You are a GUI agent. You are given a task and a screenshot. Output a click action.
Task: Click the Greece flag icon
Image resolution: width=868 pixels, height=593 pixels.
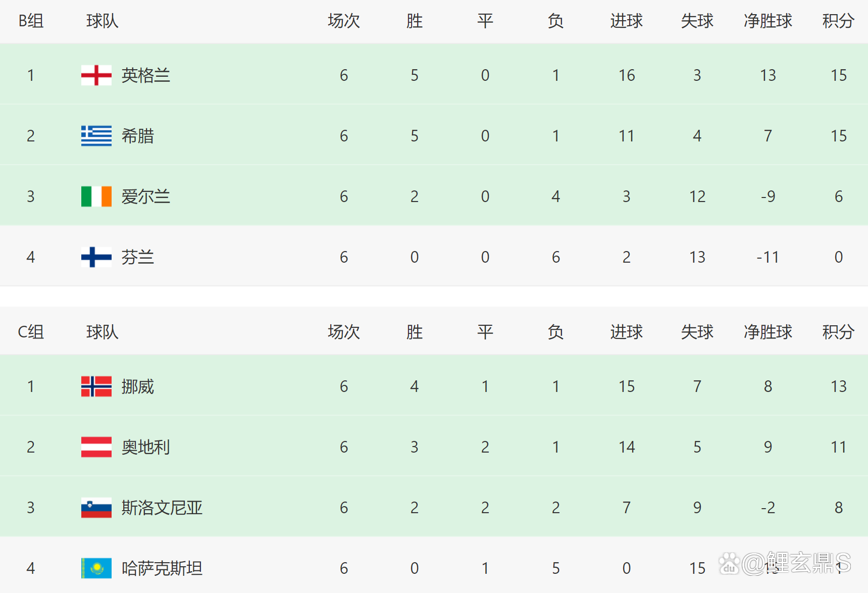96,136
